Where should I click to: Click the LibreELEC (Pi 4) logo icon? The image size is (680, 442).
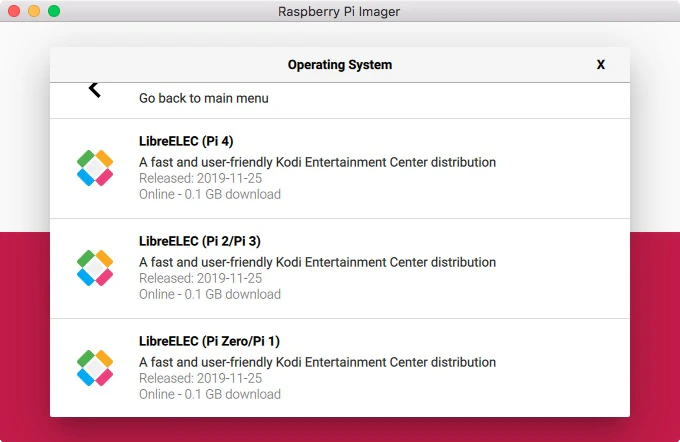pos(95,168)
